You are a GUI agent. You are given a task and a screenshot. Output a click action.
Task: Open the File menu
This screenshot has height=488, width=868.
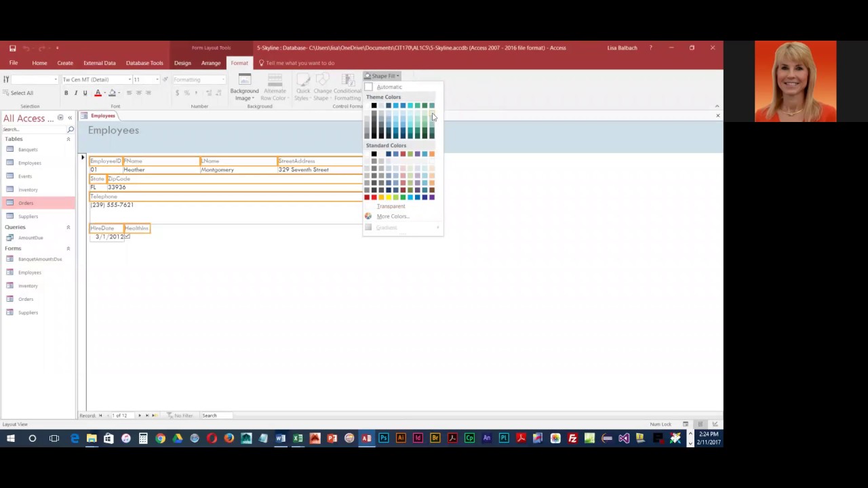click(x=14, y=63)
